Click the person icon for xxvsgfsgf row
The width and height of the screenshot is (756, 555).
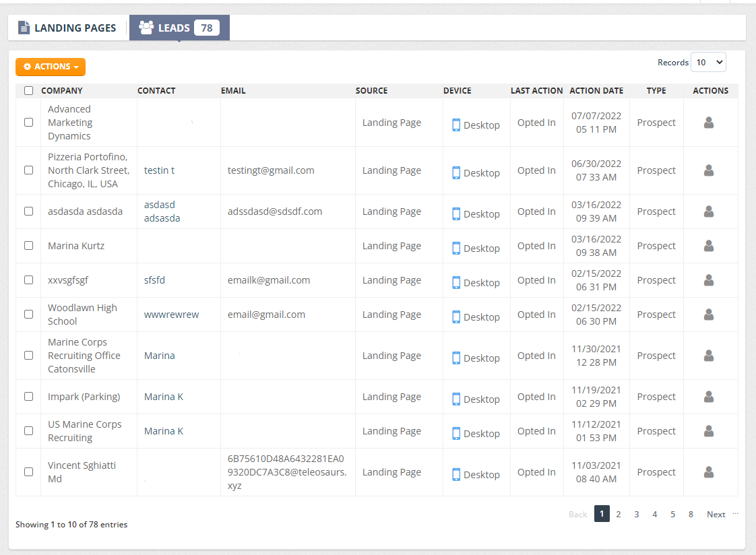click(708, 280)
